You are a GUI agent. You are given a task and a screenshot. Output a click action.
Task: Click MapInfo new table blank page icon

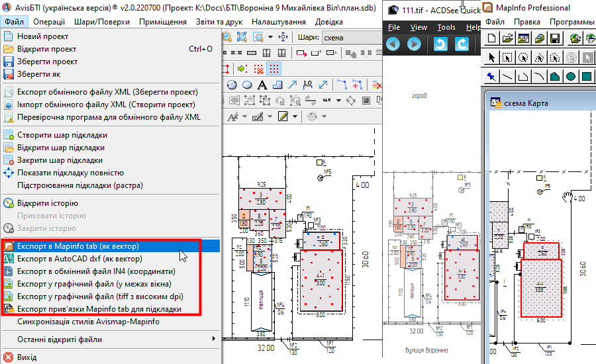point(491,38)
